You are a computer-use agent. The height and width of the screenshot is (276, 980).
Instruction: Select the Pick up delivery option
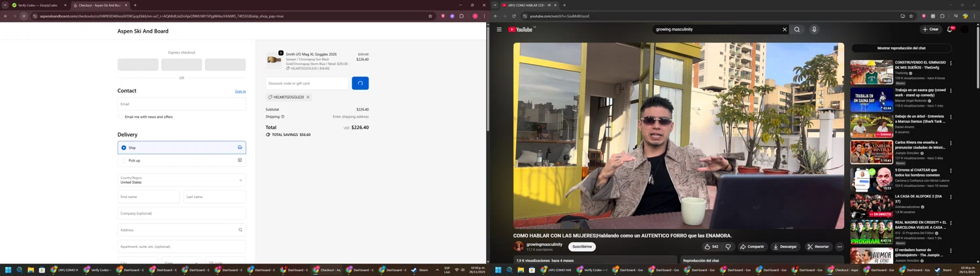(x=182, y=160)
